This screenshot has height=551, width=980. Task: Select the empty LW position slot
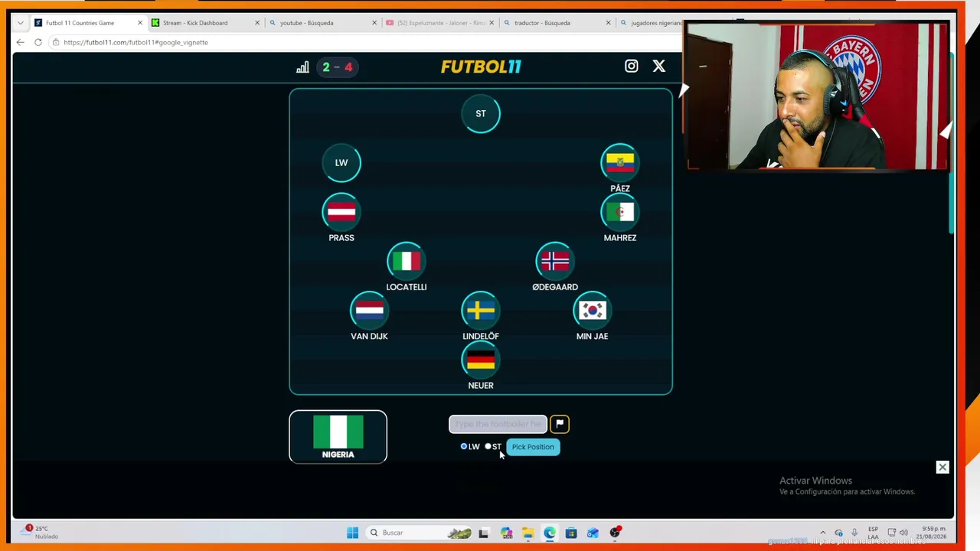click(341, 163)
